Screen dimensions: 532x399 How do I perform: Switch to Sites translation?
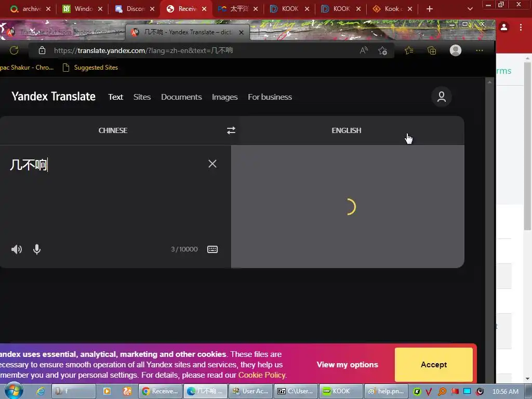[142, 97]
